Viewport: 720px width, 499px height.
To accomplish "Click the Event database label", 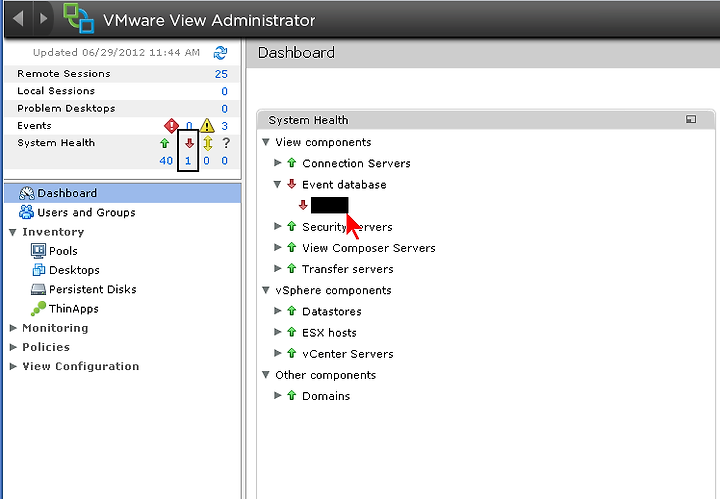I will pos(344,185).
